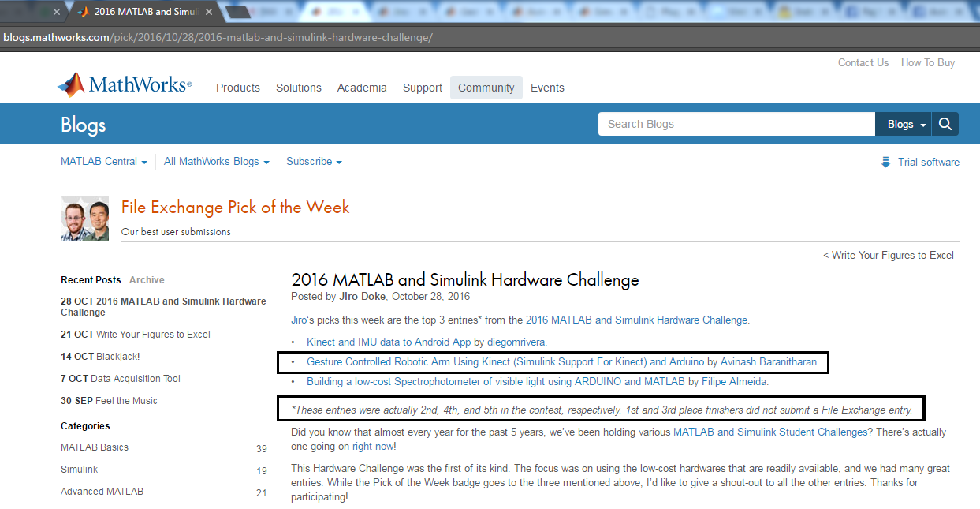Switch to the Archive tab in sidebar

[x=147, y=280]
